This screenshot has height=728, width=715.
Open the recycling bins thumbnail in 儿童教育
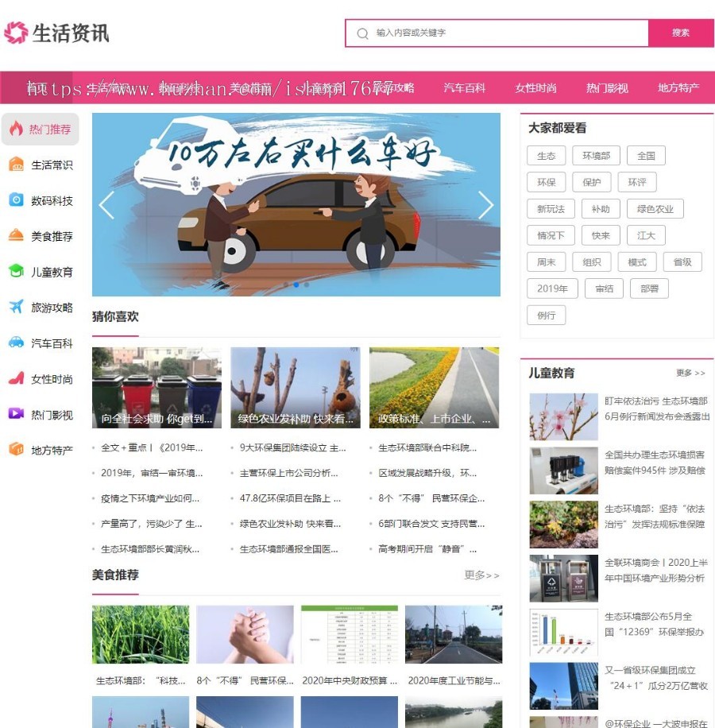tap(564, 578)
